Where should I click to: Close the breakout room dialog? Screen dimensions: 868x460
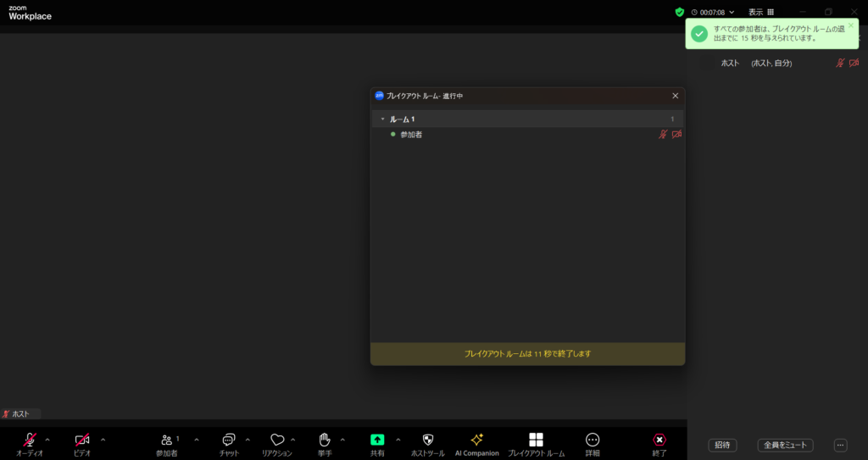(675, 96)
